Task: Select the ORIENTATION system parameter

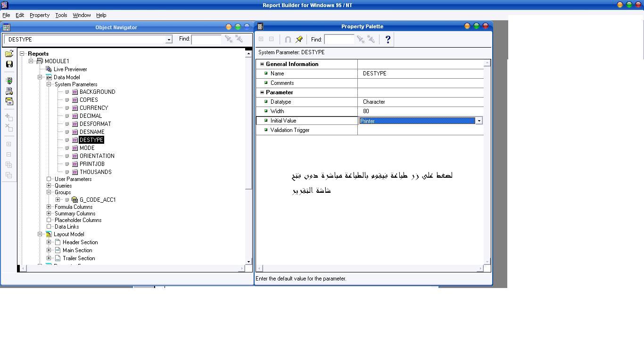Action: click(97, 156)
